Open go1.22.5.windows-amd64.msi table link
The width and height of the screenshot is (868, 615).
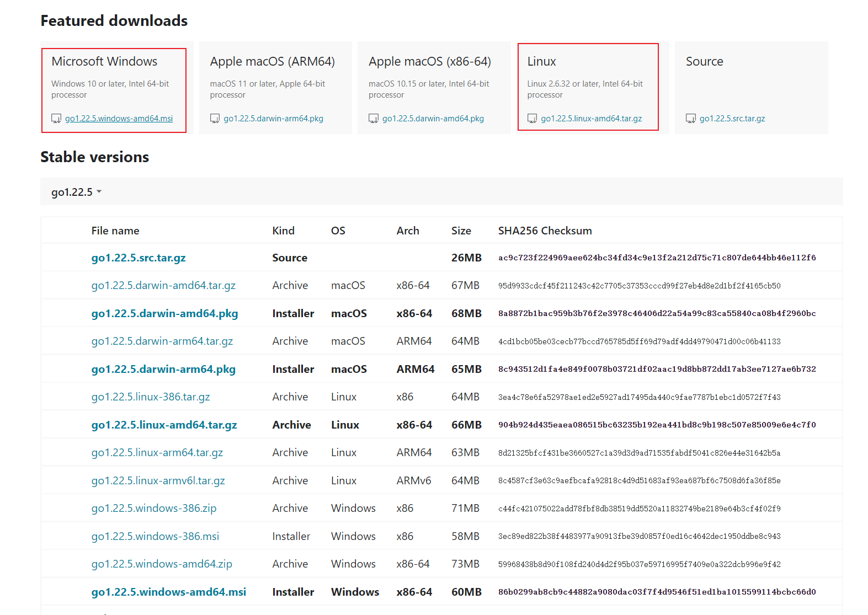pos(169,592)
